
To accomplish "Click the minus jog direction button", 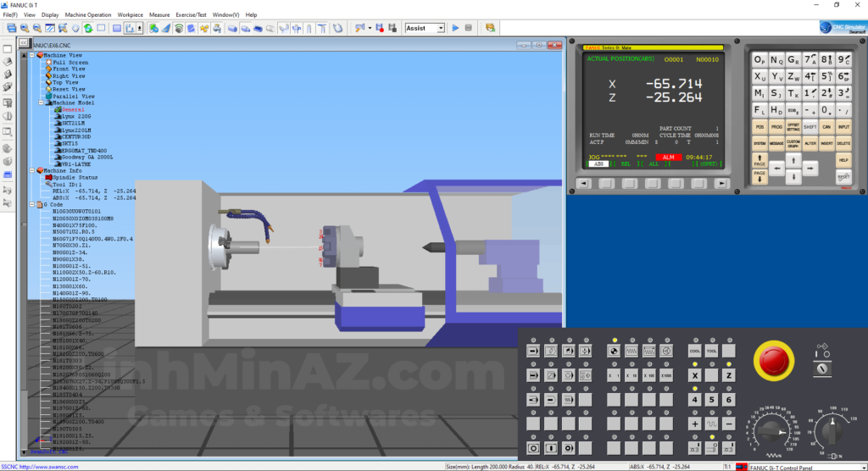I will tap(729, 424).
